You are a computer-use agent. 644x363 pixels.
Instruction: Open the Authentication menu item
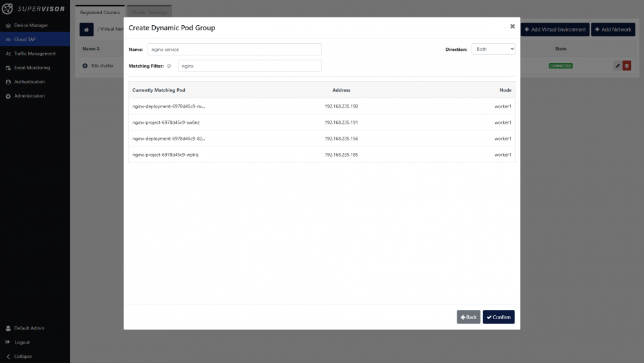click(x=30, y=82)
